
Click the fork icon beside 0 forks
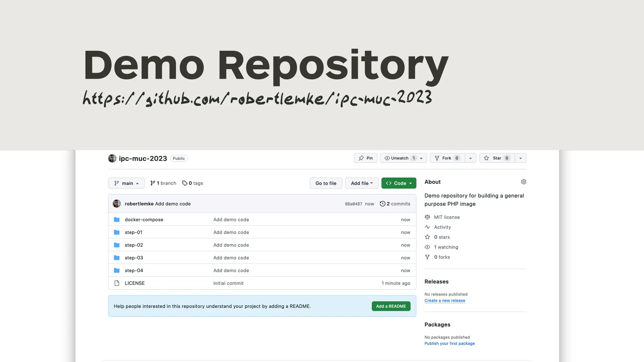(x=427, y=257)
